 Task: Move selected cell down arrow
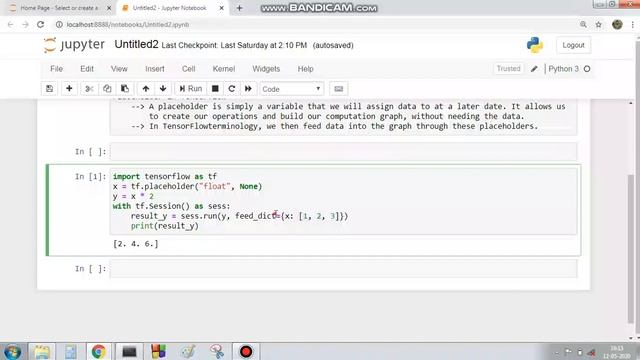163,89
